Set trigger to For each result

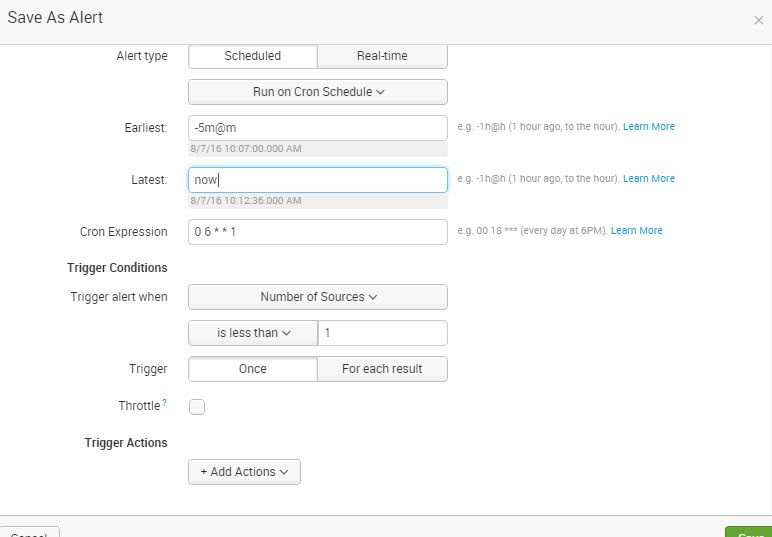coord(382,369)
